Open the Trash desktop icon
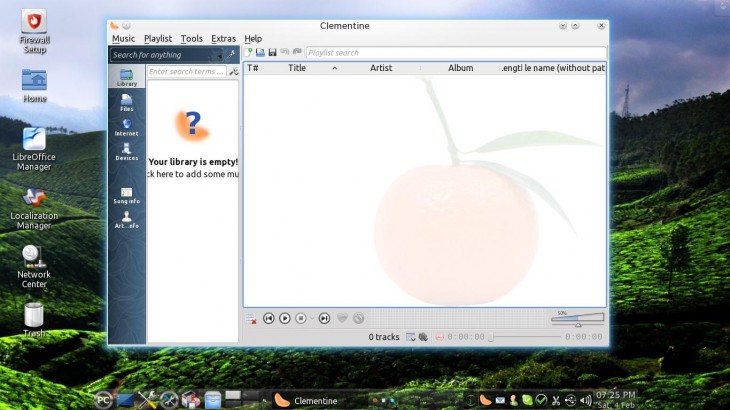This screenshot has height=410, width=730. pos(34,320)
